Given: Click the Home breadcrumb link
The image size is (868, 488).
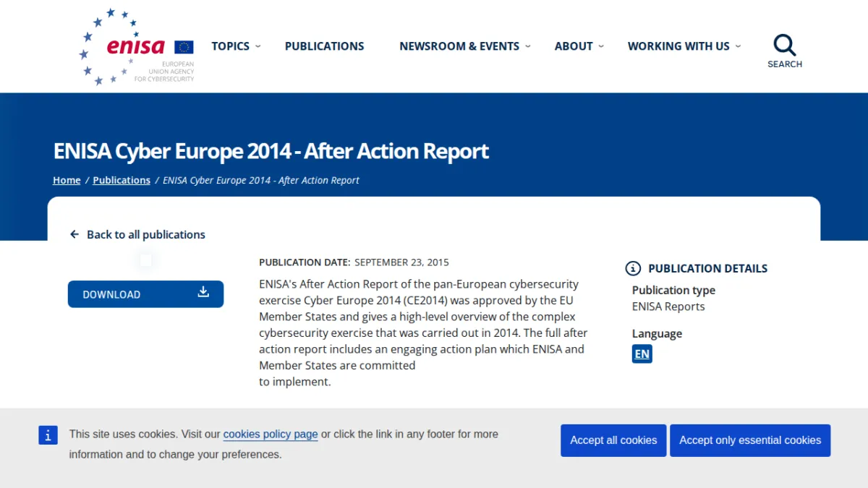Looking at the screenshot, I should pos(67,180).
